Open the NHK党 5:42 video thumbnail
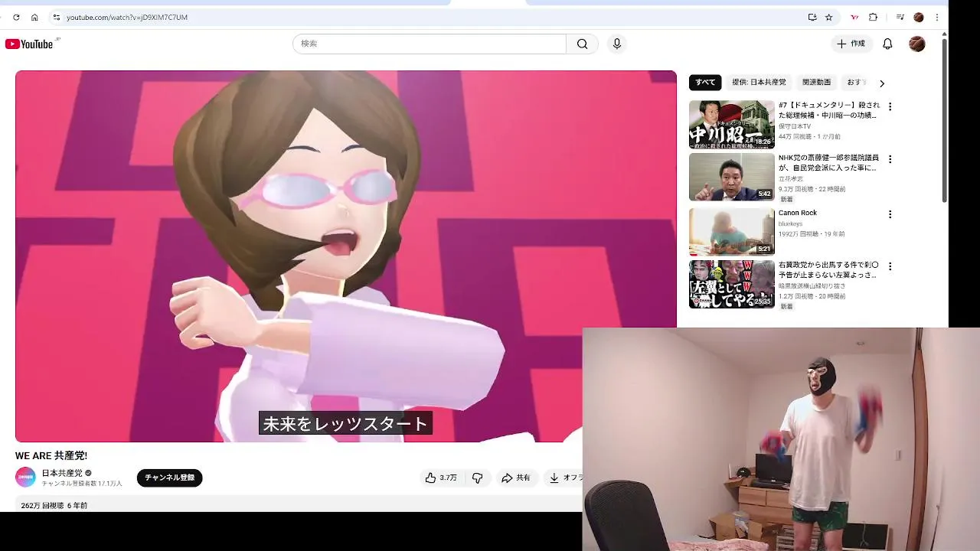 coord(731,177)
